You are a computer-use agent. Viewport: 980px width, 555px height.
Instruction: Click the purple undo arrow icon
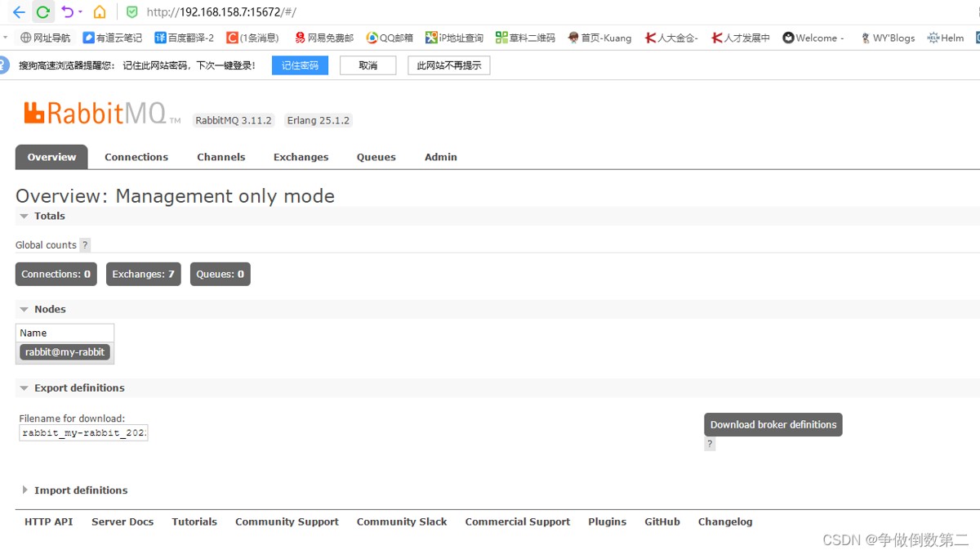tap(68, 11)
